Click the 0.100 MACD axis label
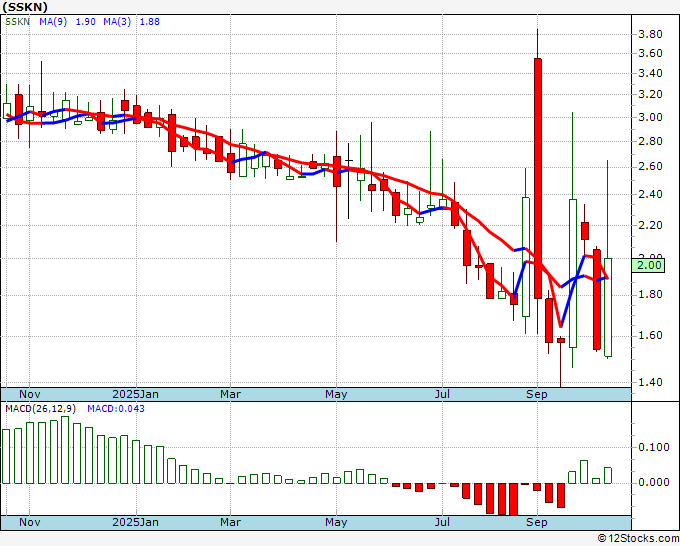The image size is (680, 546). coord(654,447)
